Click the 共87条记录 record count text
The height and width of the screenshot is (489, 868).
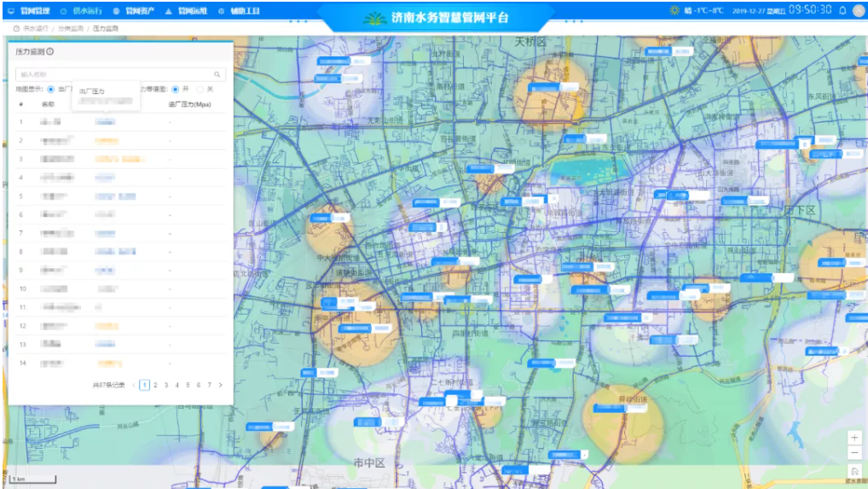108,385
